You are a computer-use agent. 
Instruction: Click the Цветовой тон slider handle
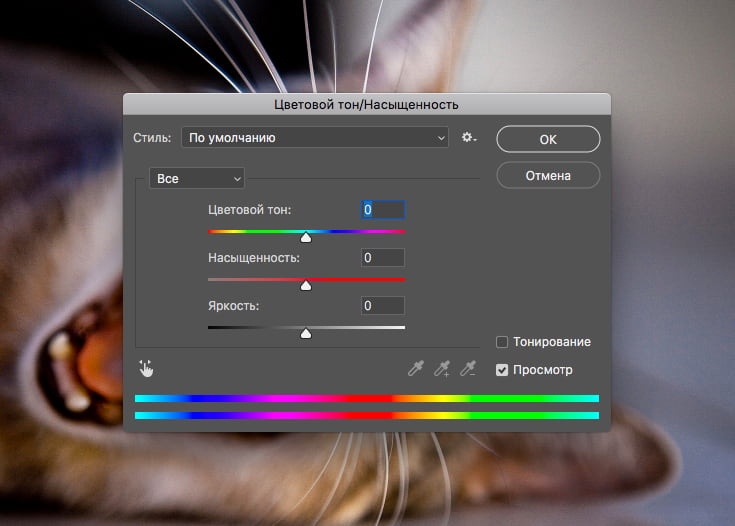306,238
